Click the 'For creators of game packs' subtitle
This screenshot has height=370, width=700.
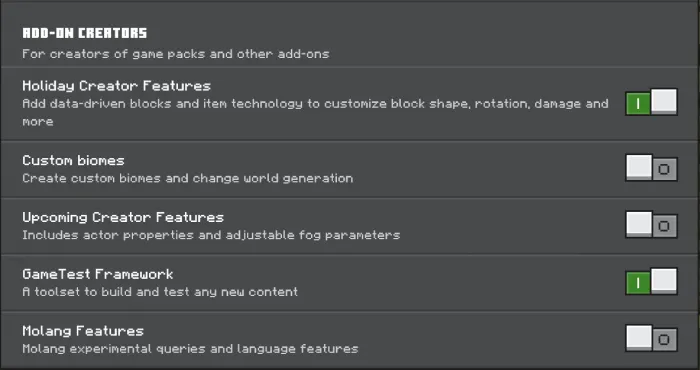[175, 54]
